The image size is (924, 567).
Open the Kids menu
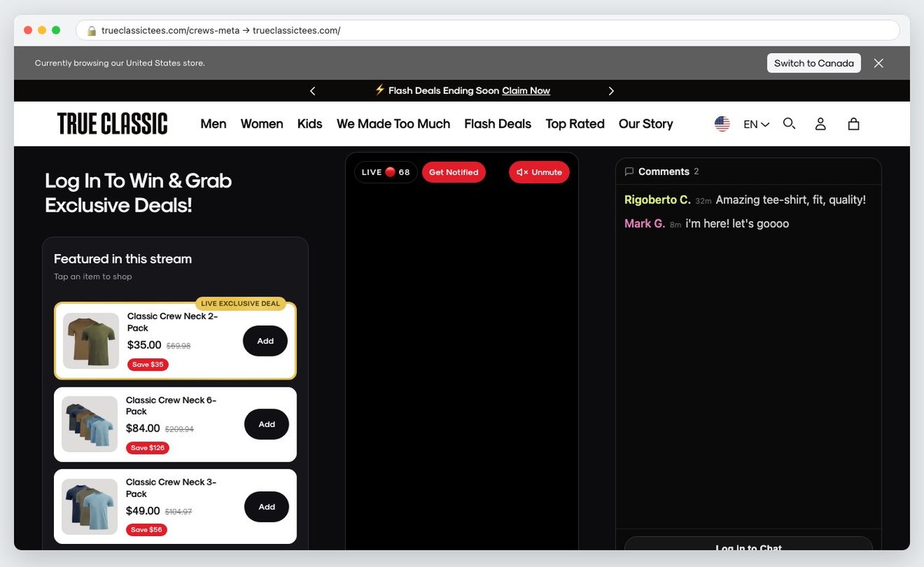310,123
